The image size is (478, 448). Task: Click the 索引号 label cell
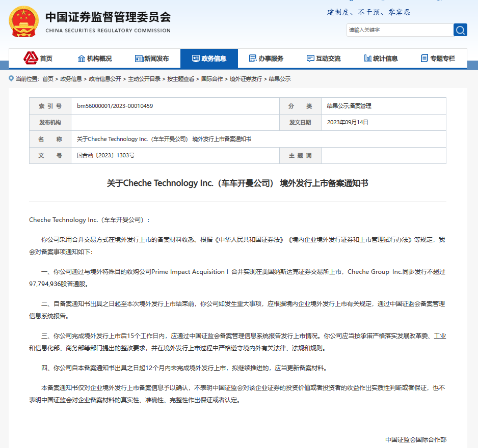50,106
